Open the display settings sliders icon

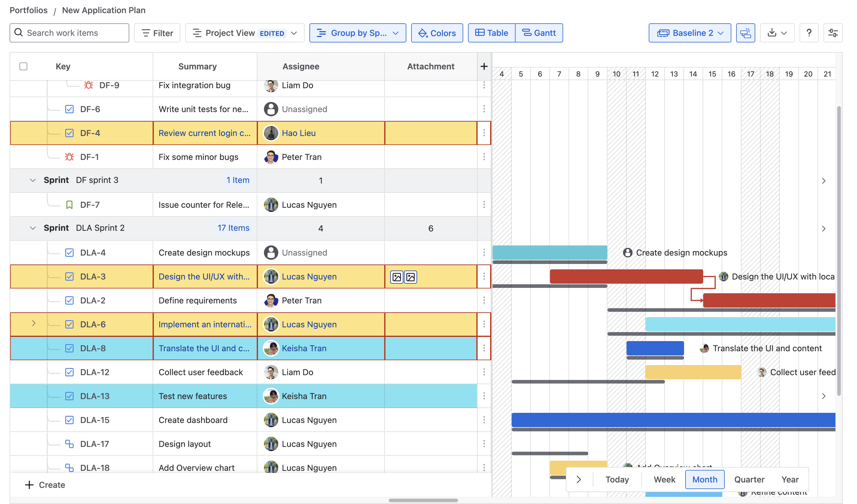(832, 33)
